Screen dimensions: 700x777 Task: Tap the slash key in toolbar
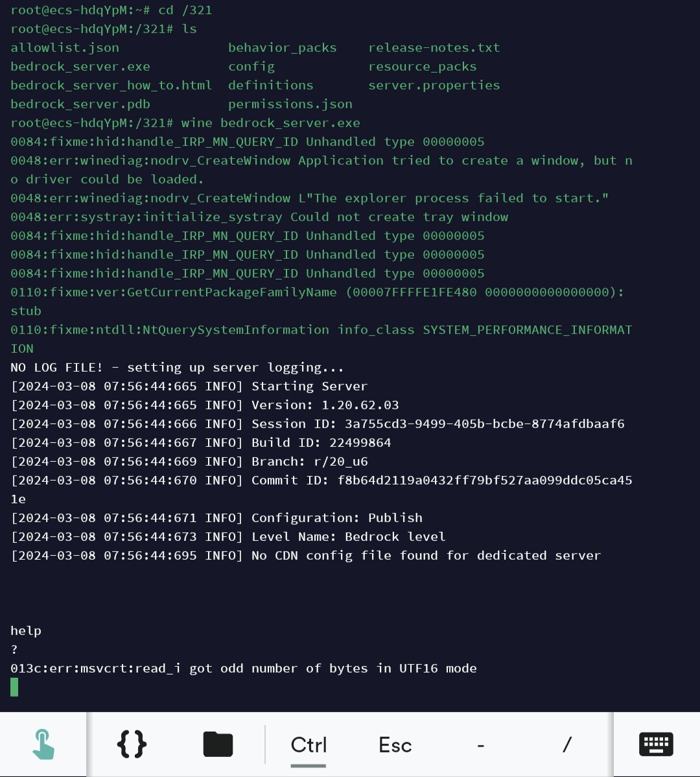pyautogui.click(x=567, y=745)
